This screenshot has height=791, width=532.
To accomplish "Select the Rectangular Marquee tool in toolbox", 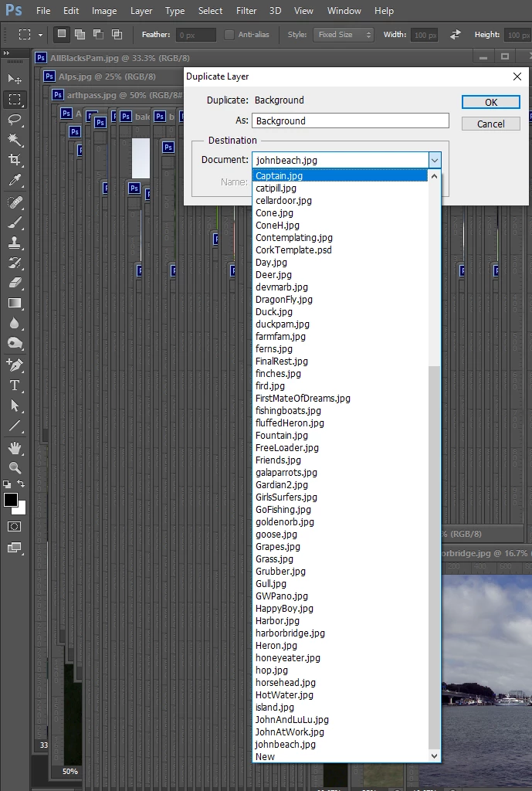I will (x=15, y=100).
